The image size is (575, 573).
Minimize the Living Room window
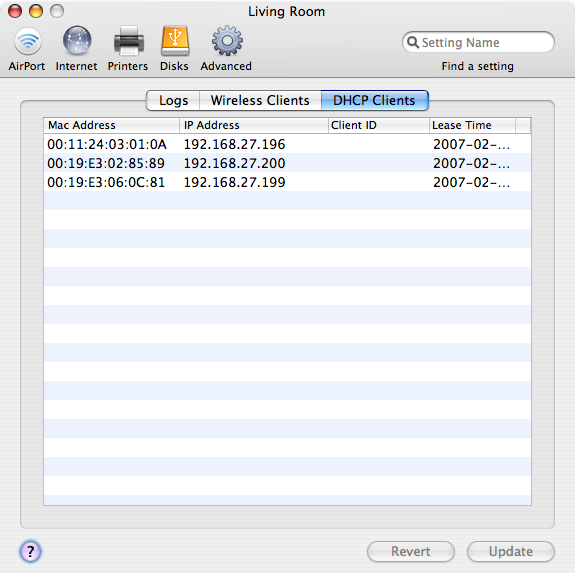(x=36, y=11)
